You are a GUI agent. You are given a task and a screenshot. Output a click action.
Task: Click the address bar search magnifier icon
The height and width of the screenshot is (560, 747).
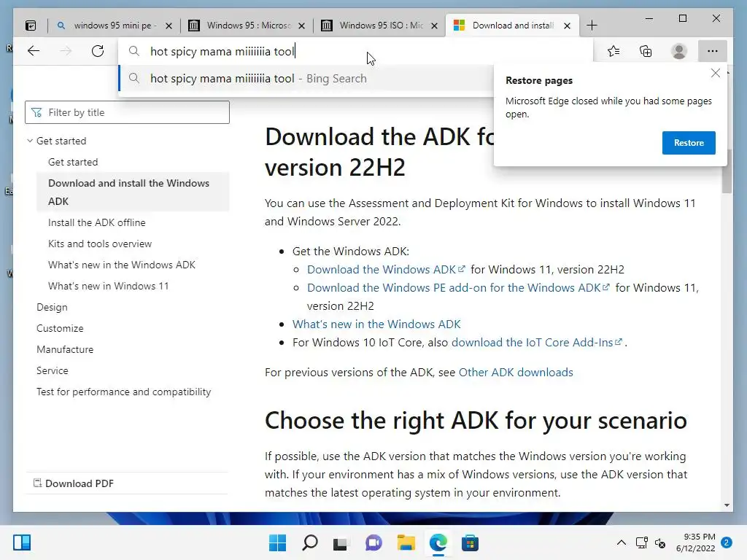point(134,51)
